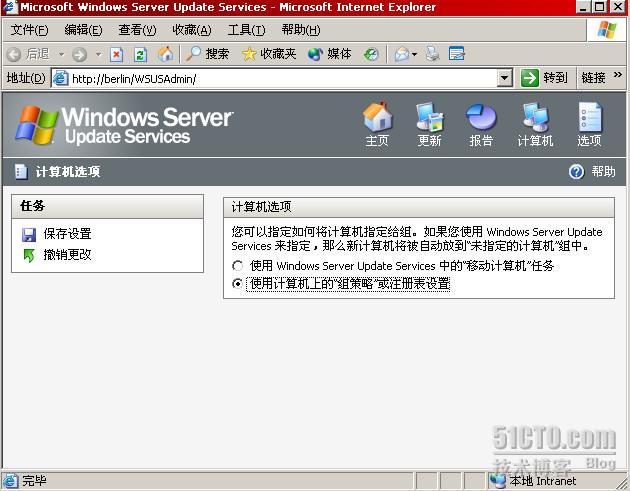Click the '计算机选项' group box title
The width and height of the screenshot is (630, 491).
pos(261,207)
